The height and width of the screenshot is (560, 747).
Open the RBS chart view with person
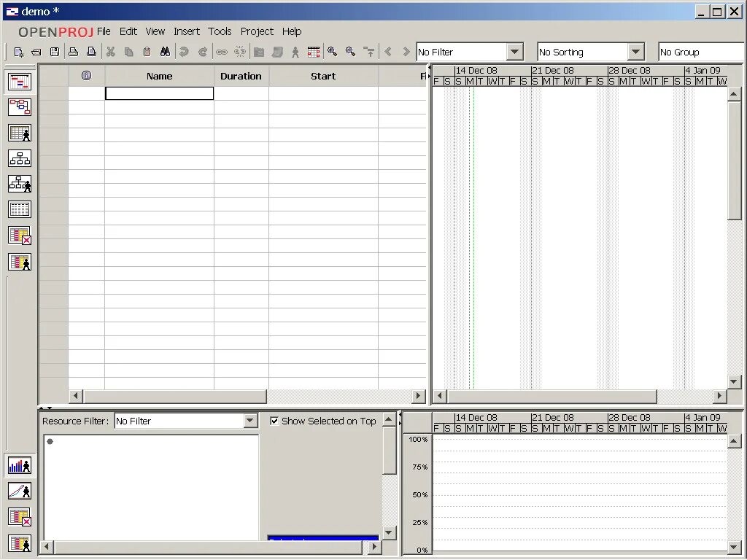click(x=20, y=184)
